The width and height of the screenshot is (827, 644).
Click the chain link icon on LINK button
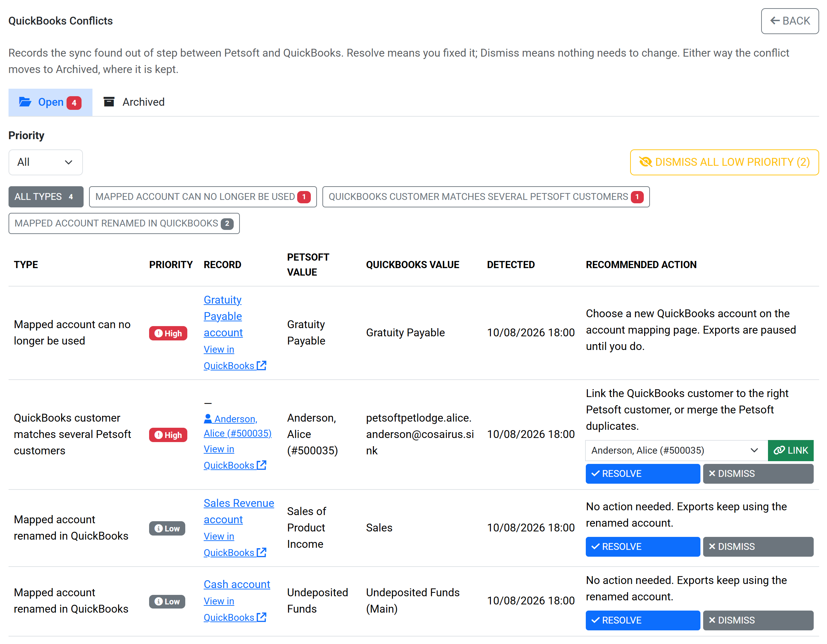pos(779,450)
